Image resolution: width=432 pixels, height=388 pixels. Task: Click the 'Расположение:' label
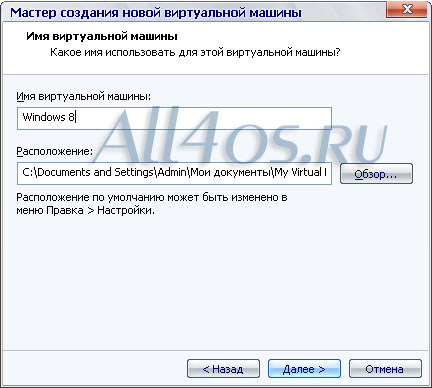pyautogui.click(x=55, y=151)
